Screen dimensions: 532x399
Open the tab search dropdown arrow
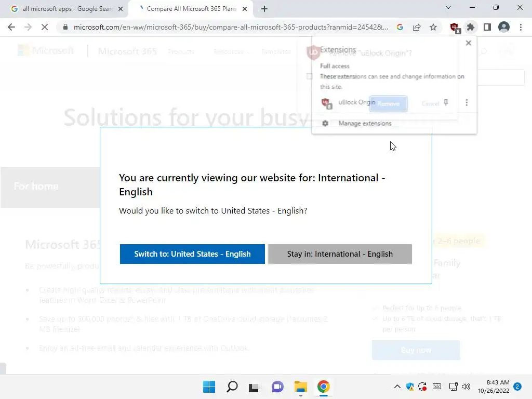[448, 7]
